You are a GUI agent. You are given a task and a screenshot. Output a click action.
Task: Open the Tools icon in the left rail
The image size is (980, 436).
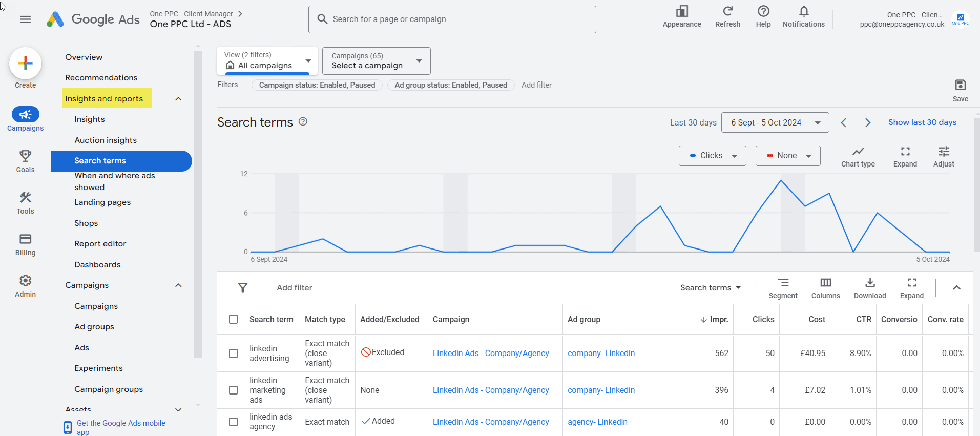pos(25,198)
